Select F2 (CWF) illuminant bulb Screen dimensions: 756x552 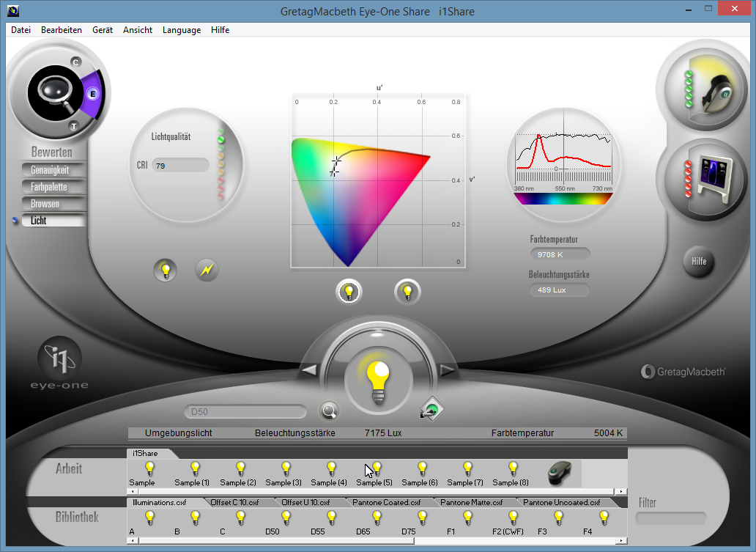pyautogui.click(x=513, y=518)
